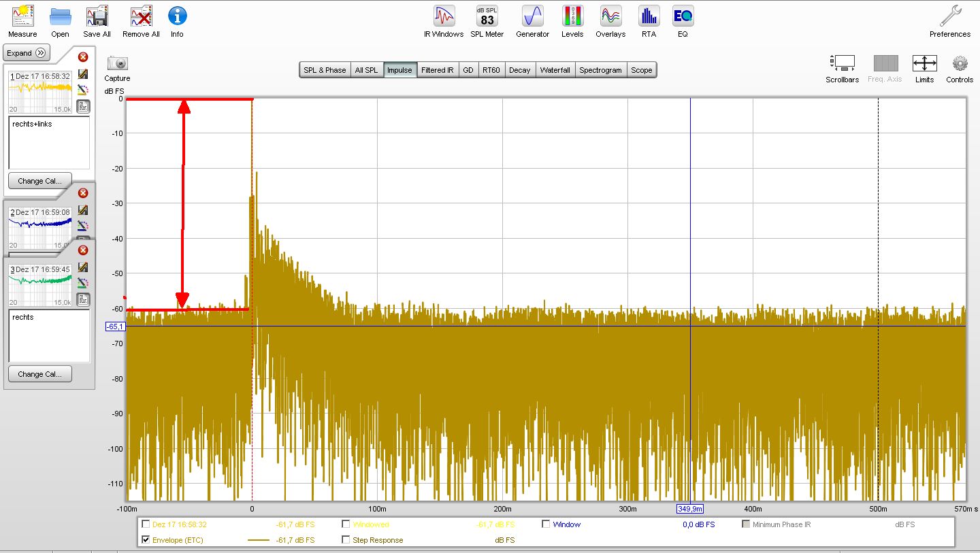Image resolution: width=980 pixels, height=553 pixels.
Task: Open the signal Generator
Action: (x=532, y=21)
